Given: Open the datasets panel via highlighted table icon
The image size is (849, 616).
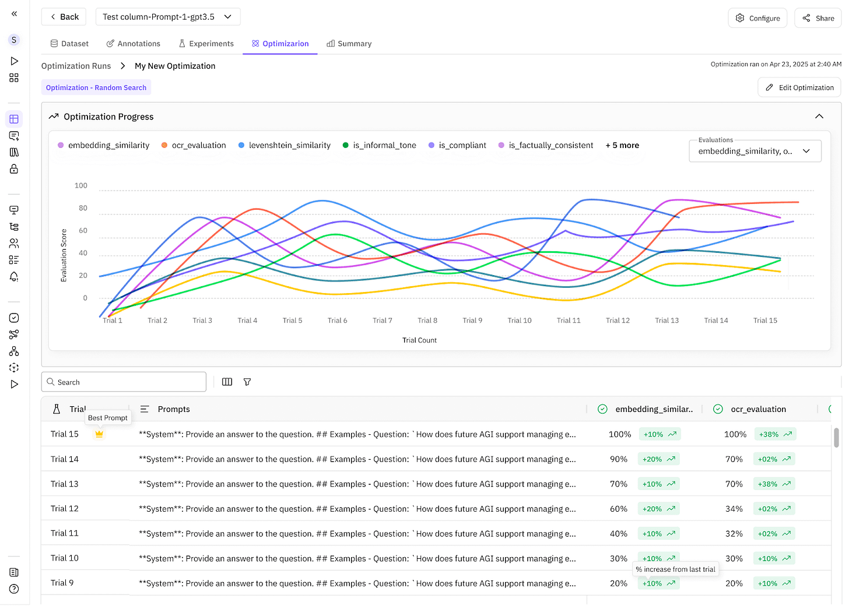Looking at the screenshot, I should pyautogui.click(x=13, y=118).
